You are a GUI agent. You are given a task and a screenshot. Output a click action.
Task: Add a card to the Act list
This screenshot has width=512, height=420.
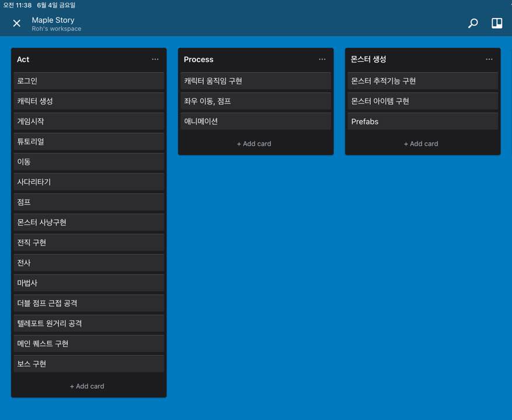pyautogui.click(x=87, y=386)
